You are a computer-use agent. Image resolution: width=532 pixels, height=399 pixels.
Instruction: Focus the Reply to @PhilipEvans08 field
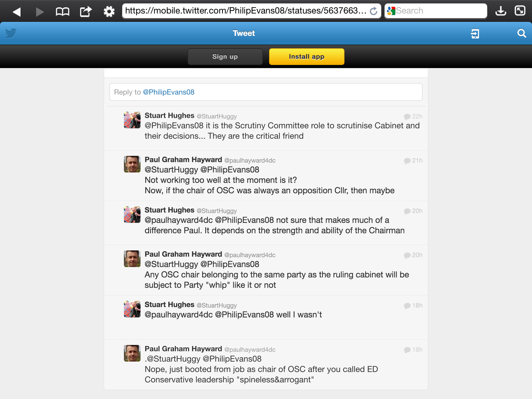266,92
